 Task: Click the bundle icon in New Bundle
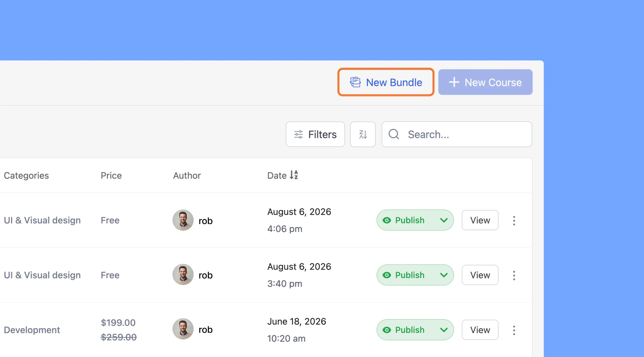pos(355,82)
